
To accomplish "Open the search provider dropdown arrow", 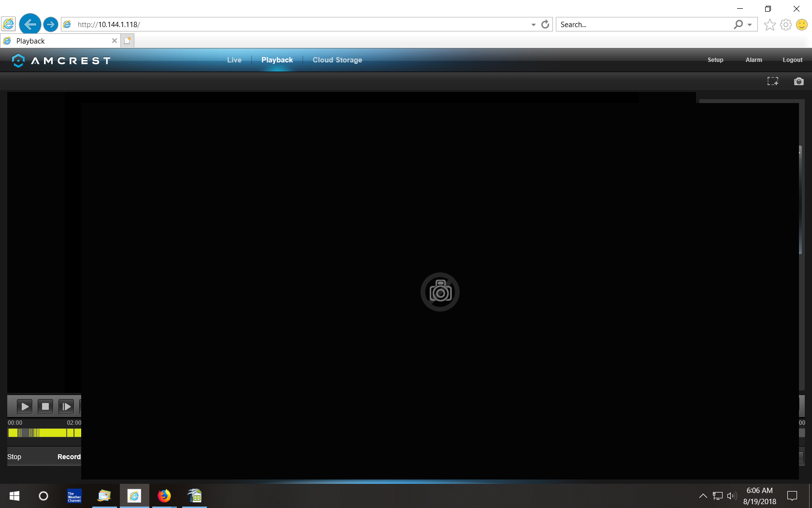I will [750, 25].
